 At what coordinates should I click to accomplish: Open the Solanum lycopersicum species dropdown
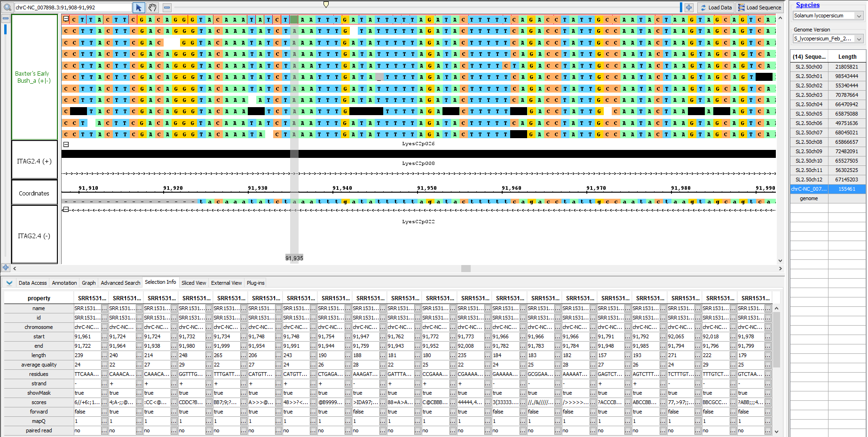point(828,16)
